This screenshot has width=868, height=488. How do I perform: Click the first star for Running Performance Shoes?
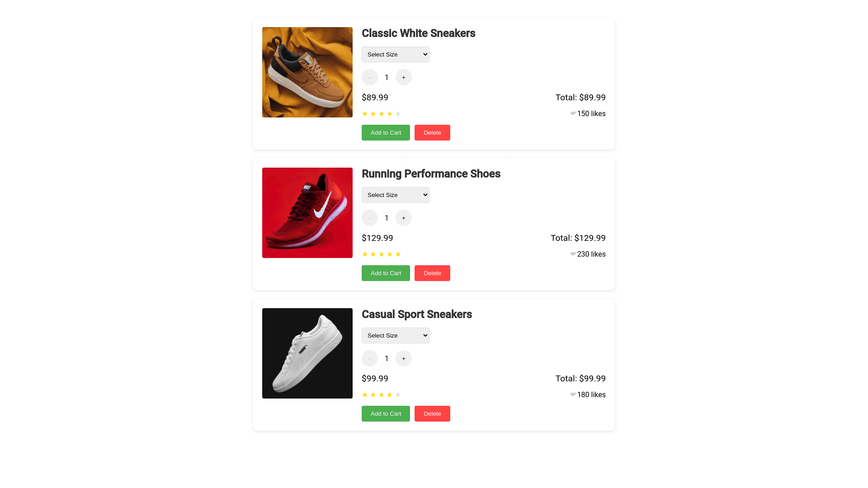[365, 254]
